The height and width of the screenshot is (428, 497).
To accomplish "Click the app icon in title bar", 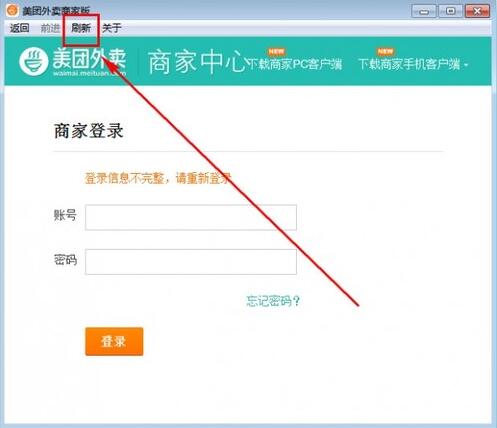I will point(12,10).
